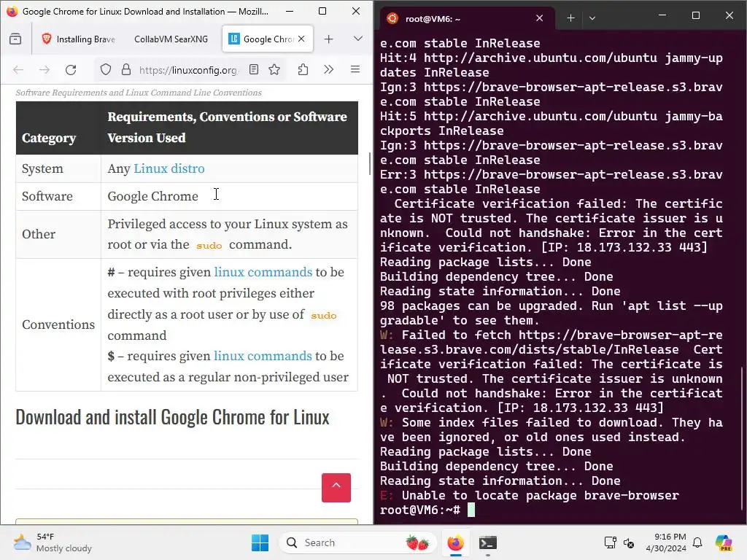Screen dimensions: 747x560
Task: Open first linux commands link after #
Action: click(263, 272)
